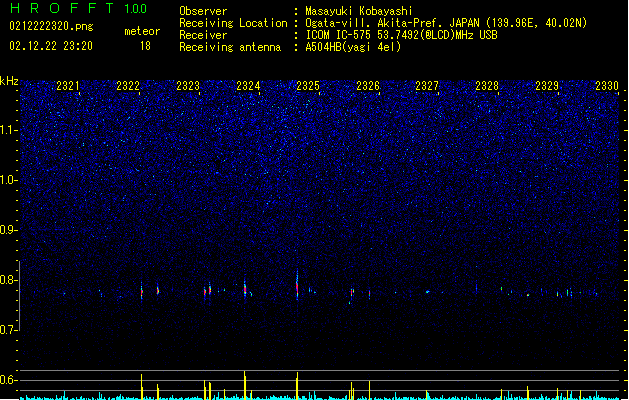Click the 2323 time axis label
Image resolution: width=629 pixels, height=400 pixels.
point(188,85)
